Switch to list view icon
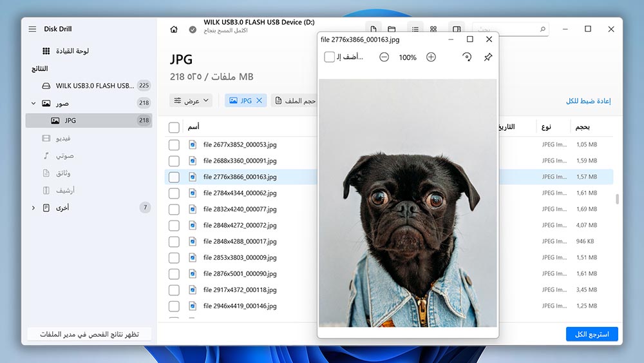This screenshot has width=644, height=363. [415, 29]
